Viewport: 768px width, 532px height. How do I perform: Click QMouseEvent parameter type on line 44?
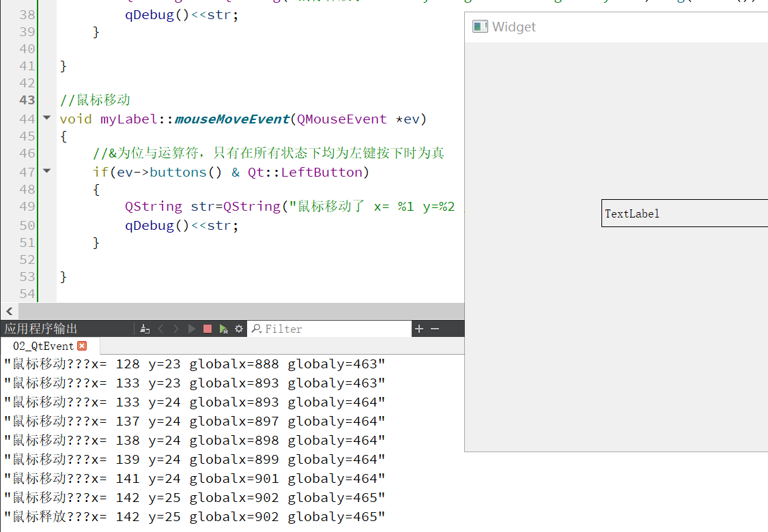click(341, 119)
